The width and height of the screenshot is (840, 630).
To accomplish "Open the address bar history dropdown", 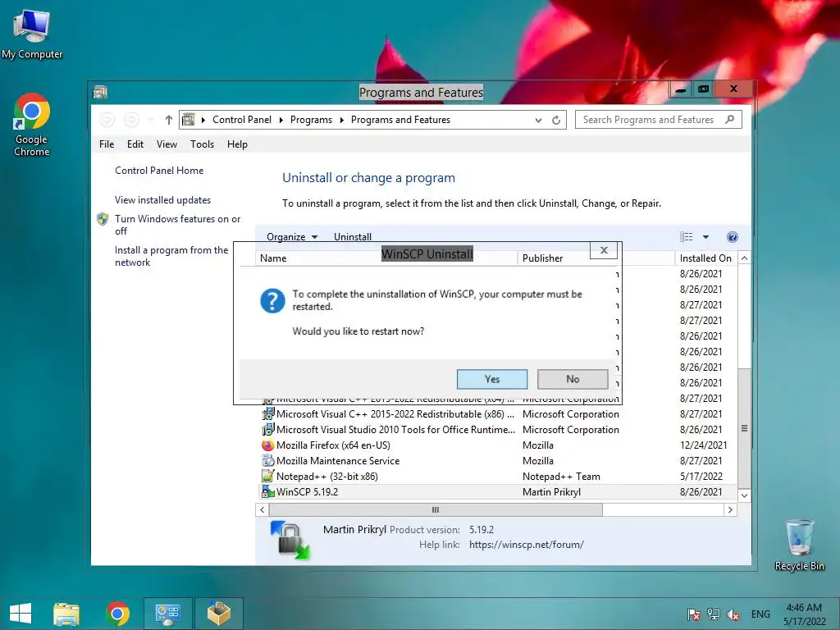I will pyautogui.click(x=538, y=120).
